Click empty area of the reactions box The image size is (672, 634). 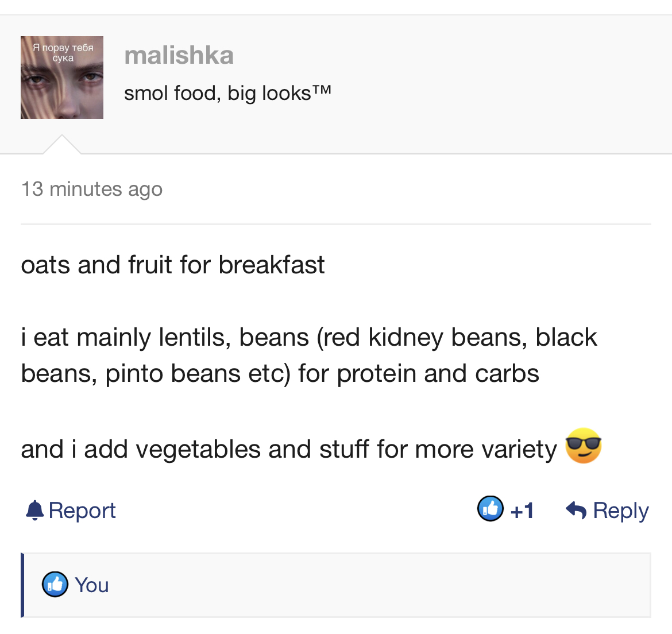click(377, 585)
